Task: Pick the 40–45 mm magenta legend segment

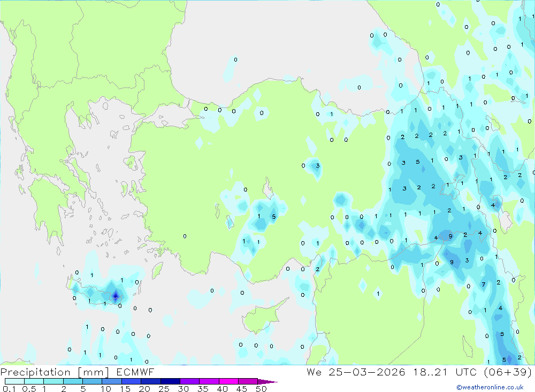Action: 228,381
